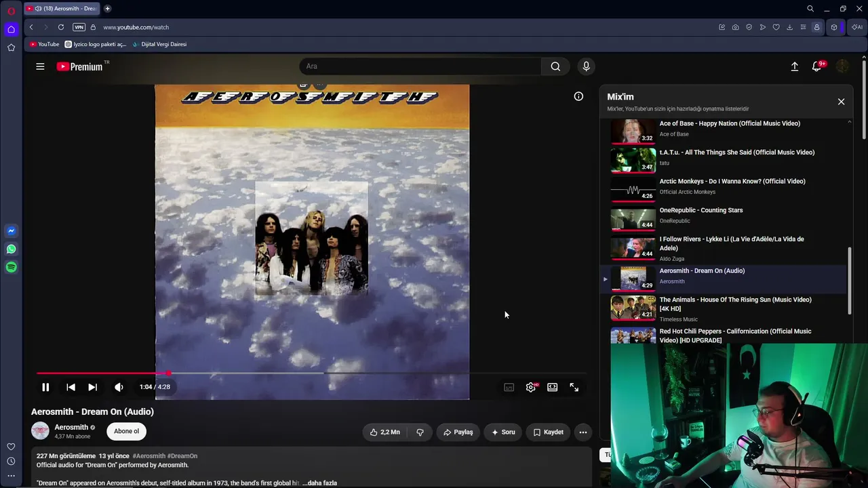Toggle subtitles on the video player
868x488 pixels.
pos(509,387)
